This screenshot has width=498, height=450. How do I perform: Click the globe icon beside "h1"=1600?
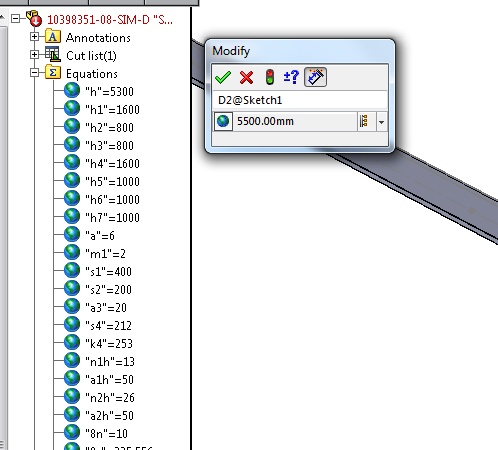(72, 108)
